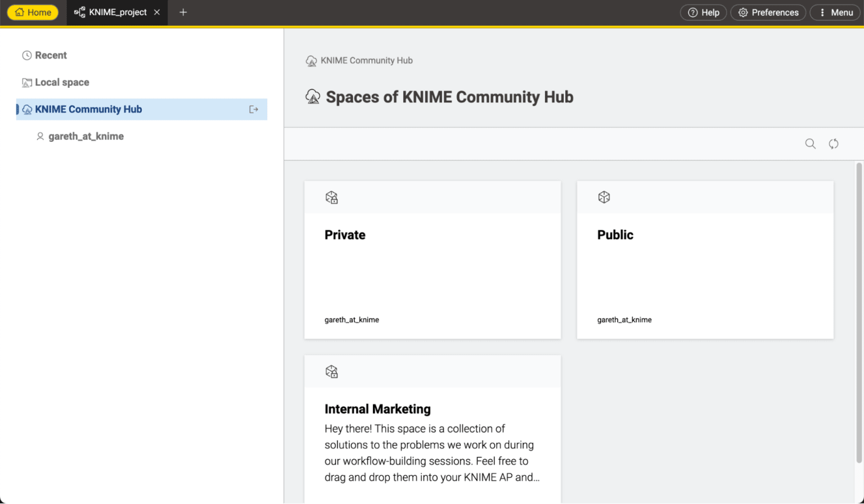Open a new tab with plus icon
The height and width of the screenshot is (504, 864).
pyautogui.click(x=183, y=12)
